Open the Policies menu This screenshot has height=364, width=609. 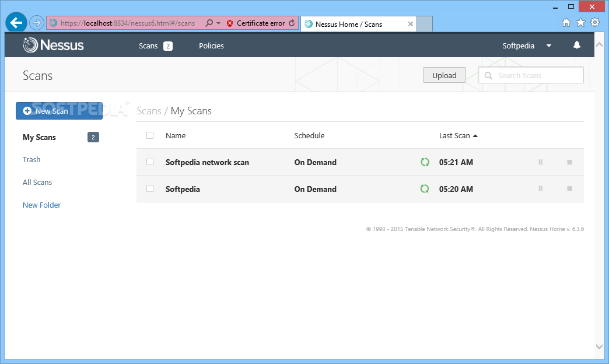[x=211, y=46]
